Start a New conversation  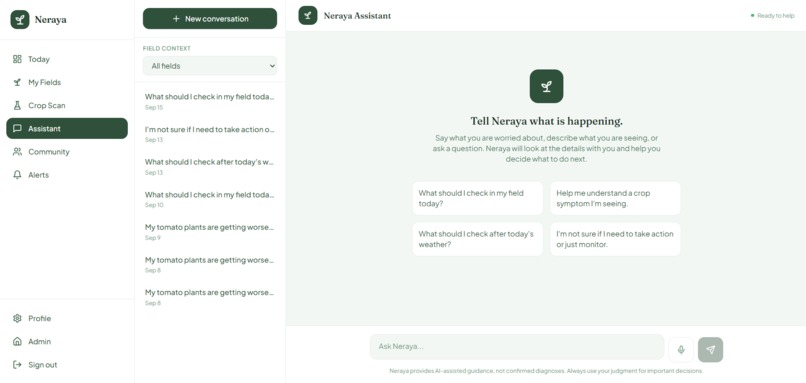tap(210, 19)
